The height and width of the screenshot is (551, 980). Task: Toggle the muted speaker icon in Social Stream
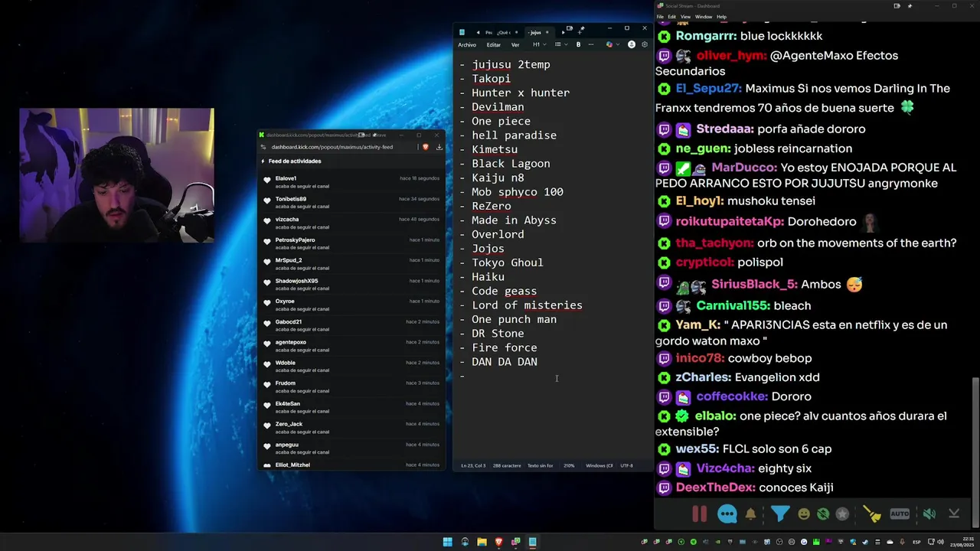coord(929,514)
